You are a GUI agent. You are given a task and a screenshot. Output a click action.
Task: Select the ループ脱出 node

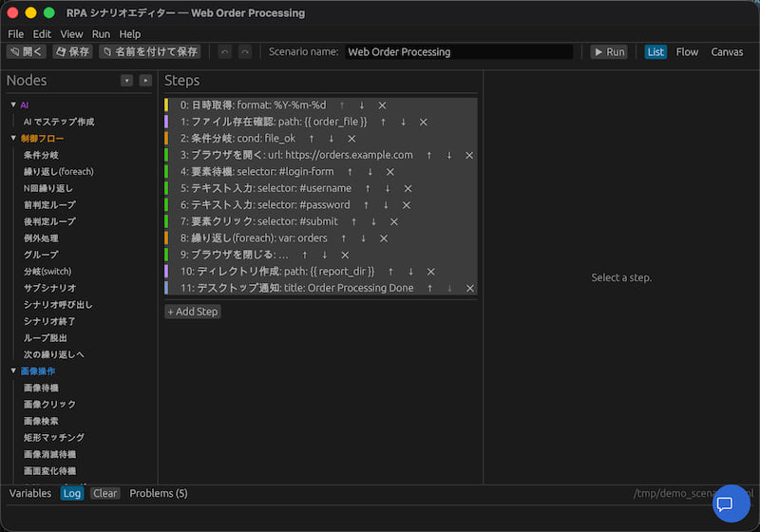point(45,337)
